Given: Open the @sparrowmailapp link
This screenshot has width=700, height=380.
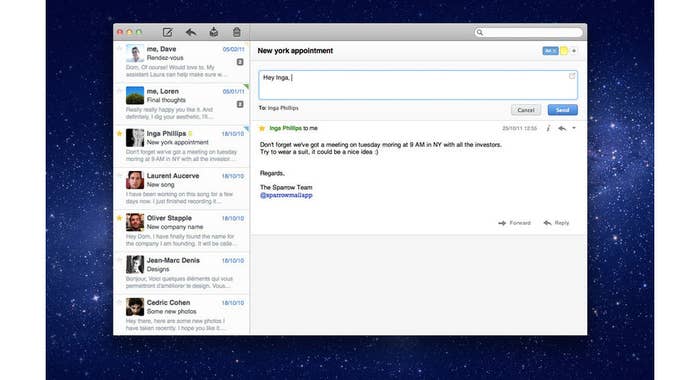Looking at the screenshot, I should click(x=286, y=195).
